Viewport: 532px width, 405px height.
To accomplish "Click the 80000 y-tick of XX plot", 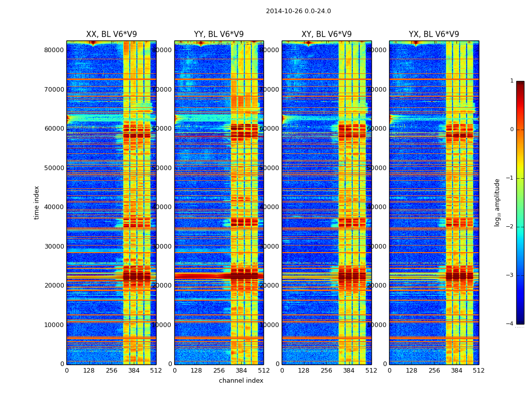I will [x=54, y=50].
